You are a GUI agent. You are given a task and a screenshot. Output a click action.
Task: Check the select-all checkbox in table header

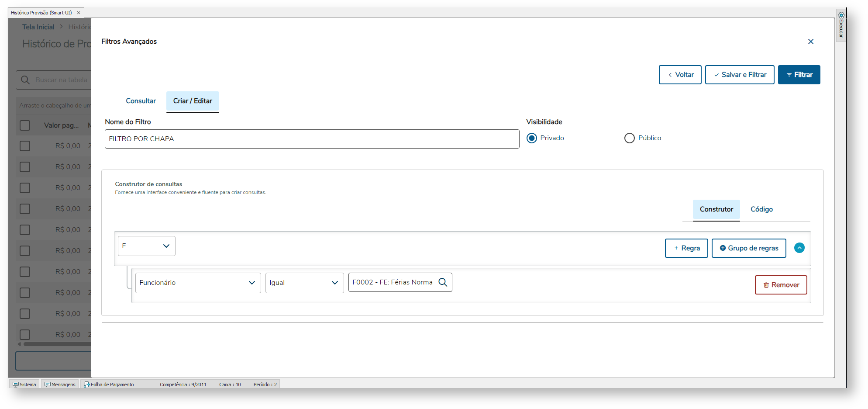point(25,125)
